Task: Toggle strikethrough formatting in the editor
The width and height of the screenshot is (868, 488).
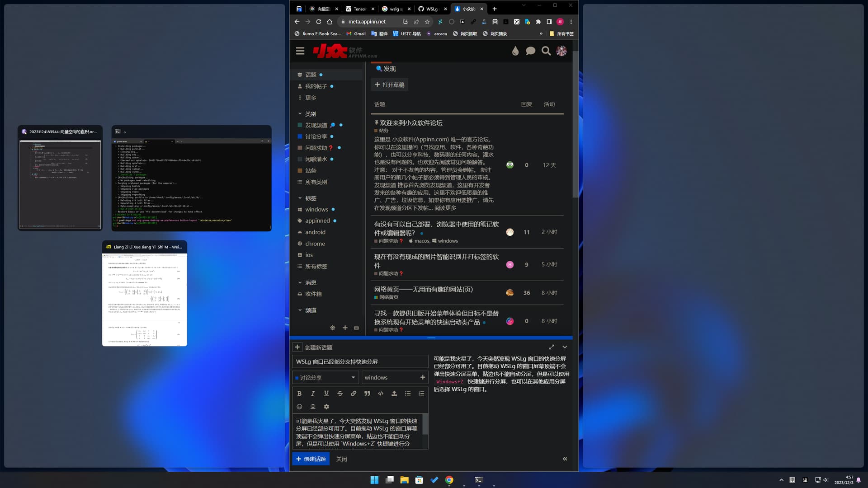Action: point(340,394)
